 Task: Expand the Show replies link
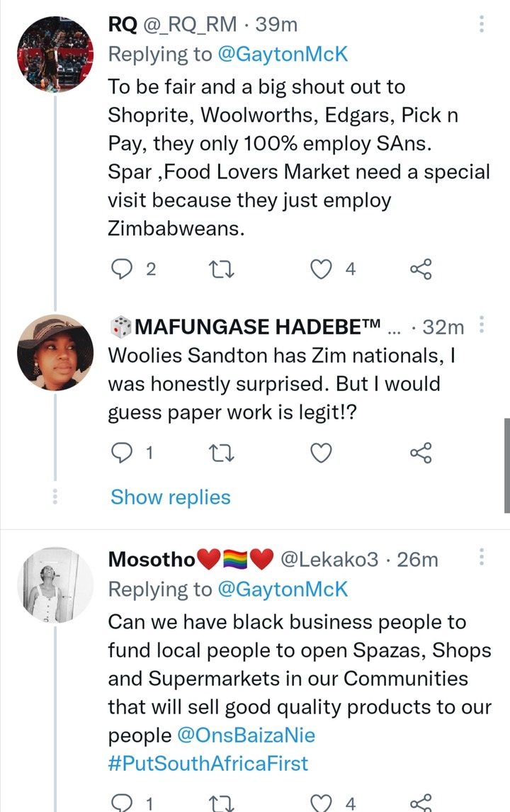pos(170,497)
